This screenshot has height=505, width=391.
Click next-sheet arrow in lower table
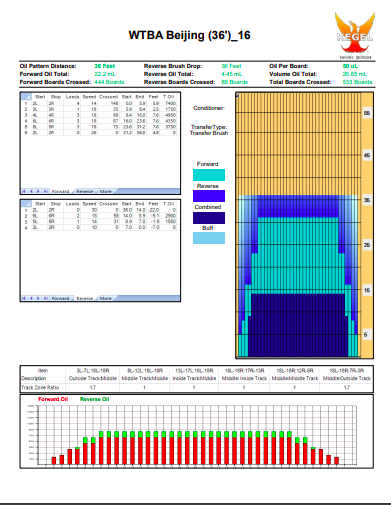click(x=38, y=298)
